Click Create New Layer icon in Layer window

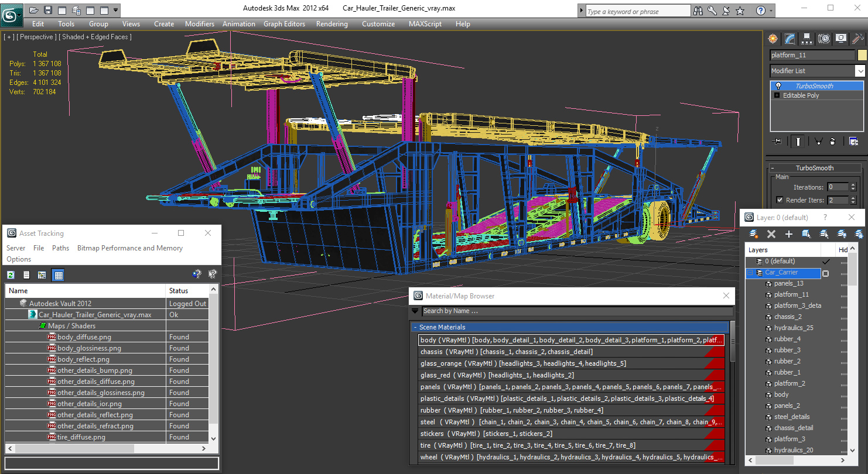754,234
